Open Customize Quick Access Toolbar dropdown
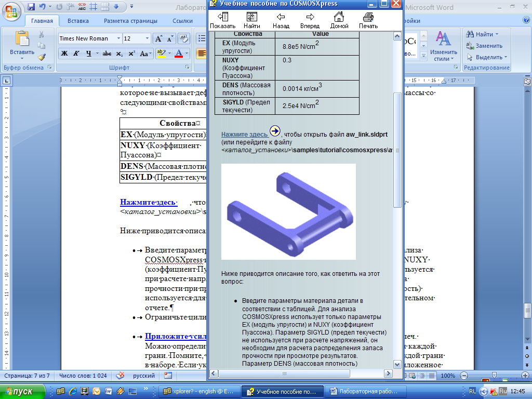 pyautogui.click(x=131, y=6)
